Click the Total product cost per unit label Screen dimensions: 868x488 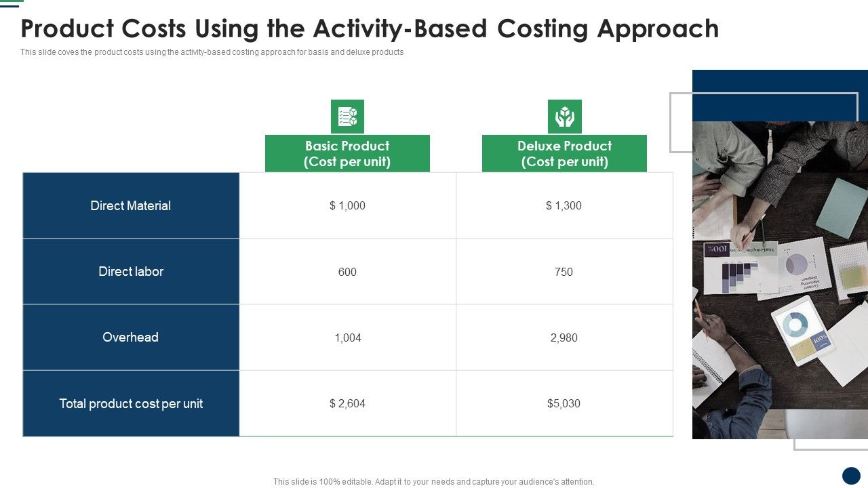pyautogui.click(x=130, y=403)
